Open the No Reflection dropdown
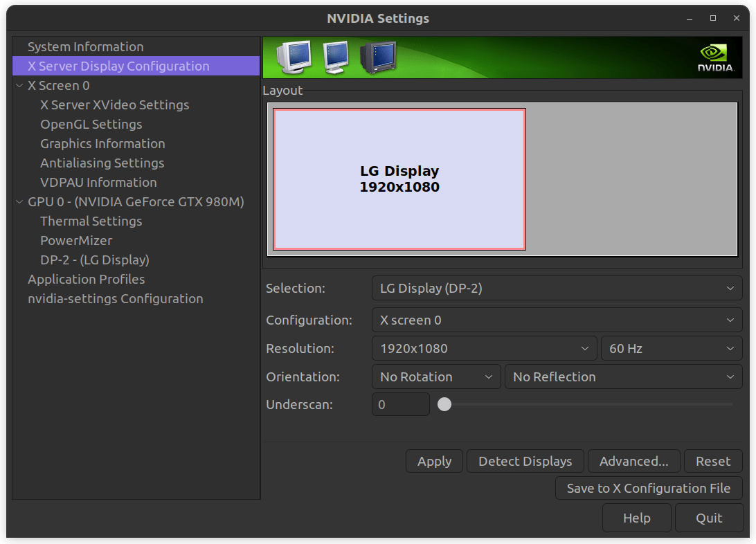Screen dimensions: 756x544 [x=623, y=377]
